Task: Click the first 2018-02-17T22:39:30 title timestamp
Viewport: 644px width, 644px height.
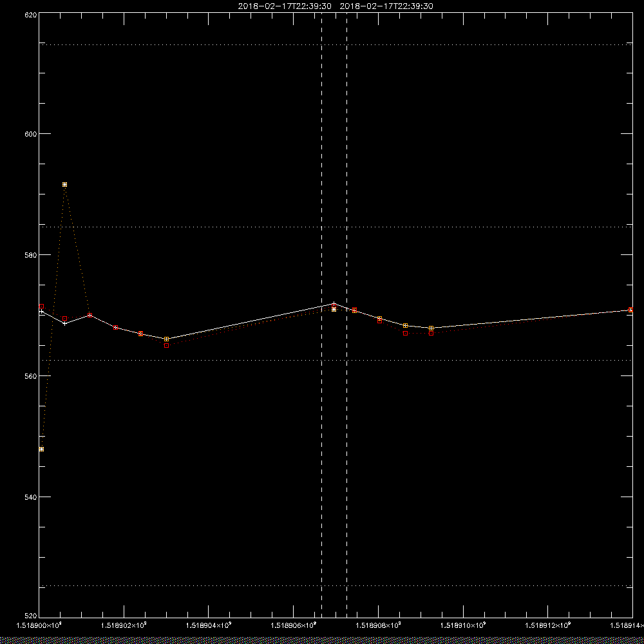Action: [285, 6]
